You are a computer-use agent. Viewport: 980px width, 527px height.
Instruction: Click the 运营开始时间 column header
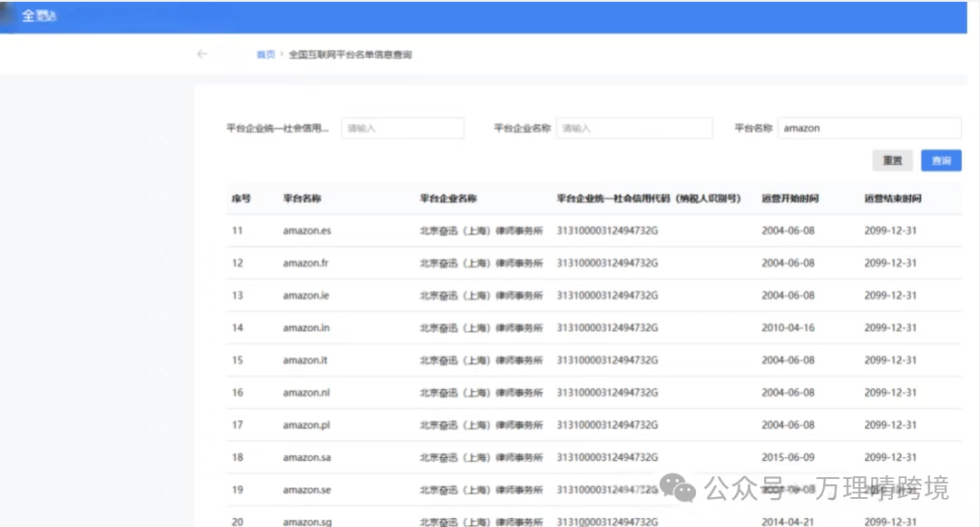(x=790, y=199)
